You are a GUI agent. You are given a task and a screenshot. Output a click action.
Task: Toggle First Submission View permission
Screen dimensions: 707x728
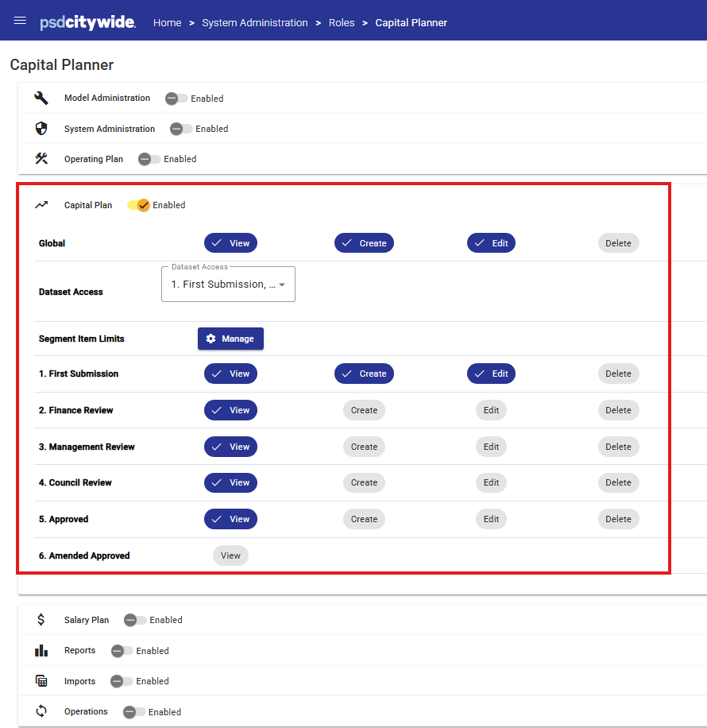[x=230, y=374]
